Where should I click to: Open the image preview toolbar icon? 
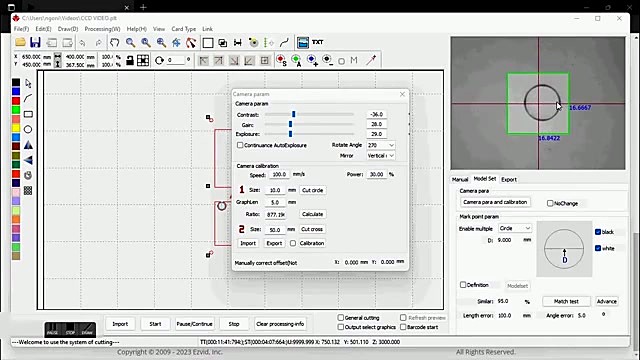302,42
